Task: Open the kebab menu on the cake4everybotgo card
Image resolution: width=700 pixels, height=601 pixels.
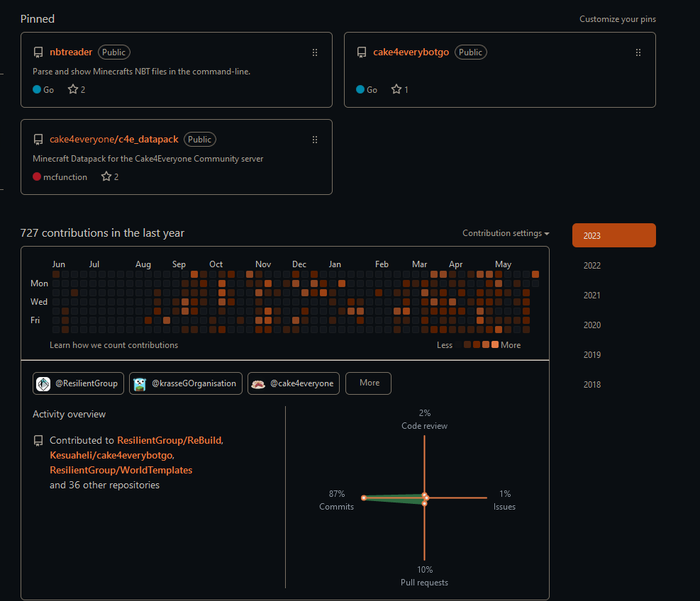Action: [638, 52]
